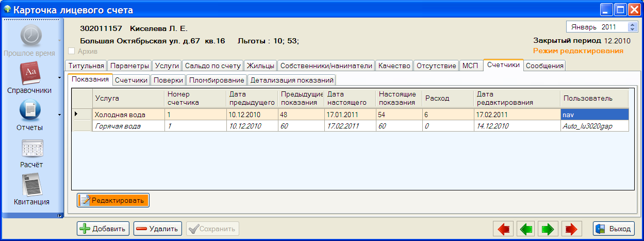Go to next record with green right arrow
This screenshot has height=241, width=644.
click(x=548, y=229)
